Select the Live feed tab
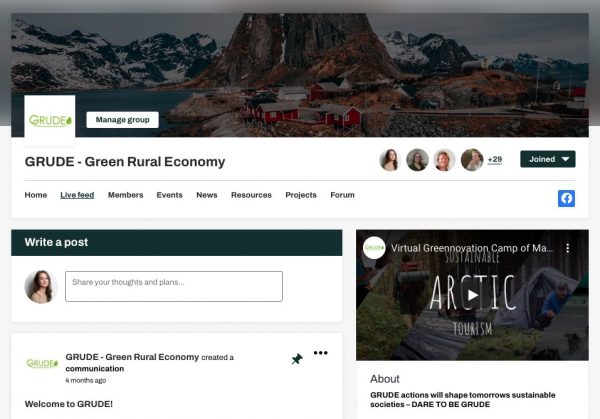600x419 pixels. pyautogui.click(x=77, y=195)
